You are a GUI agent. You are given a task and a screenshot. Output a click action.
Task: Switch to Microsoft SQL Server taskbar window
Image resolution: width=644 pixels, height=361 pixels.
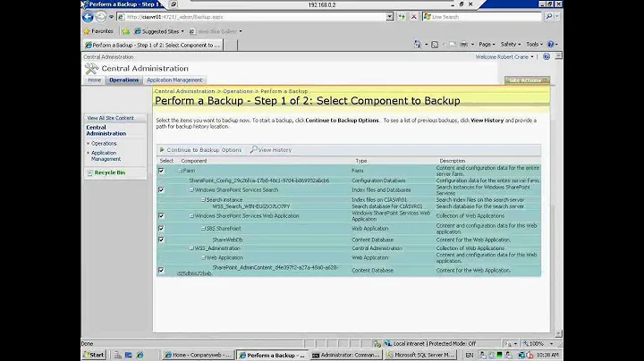[x=420, y=355]
